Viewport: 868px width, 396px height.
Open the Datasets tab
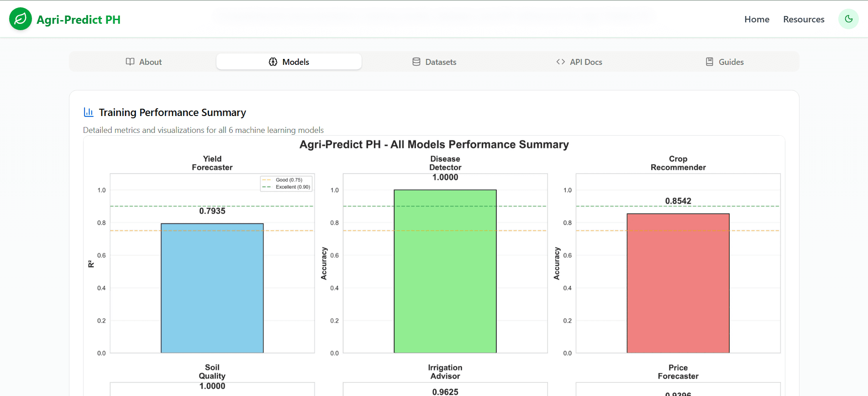[434, 62]
